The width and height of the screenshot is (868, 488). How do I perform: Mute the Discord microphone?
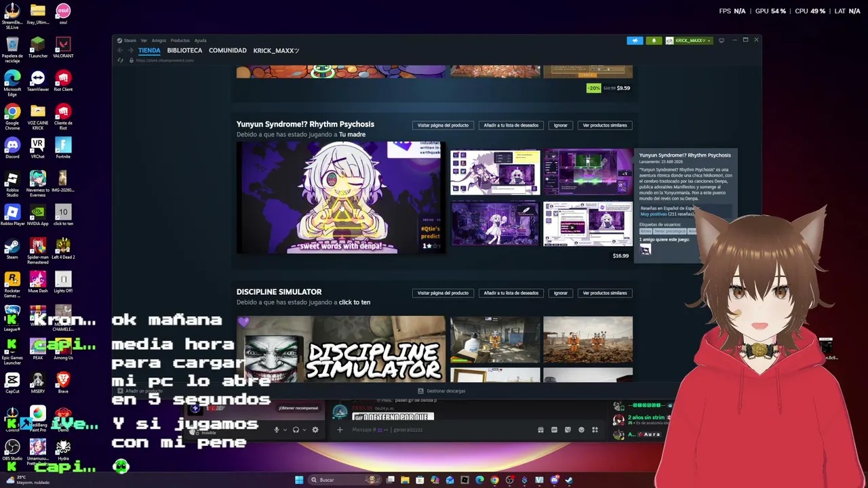pos(276,430)
